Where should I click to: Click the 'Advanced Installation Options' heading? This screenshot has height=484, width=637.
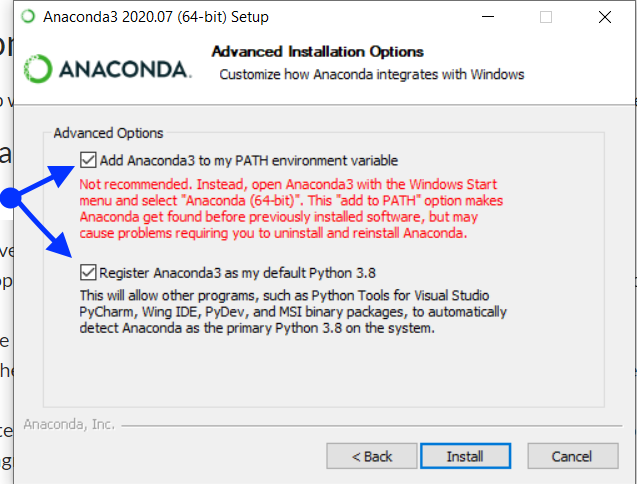pyautogui.click(x=318, y=52)
